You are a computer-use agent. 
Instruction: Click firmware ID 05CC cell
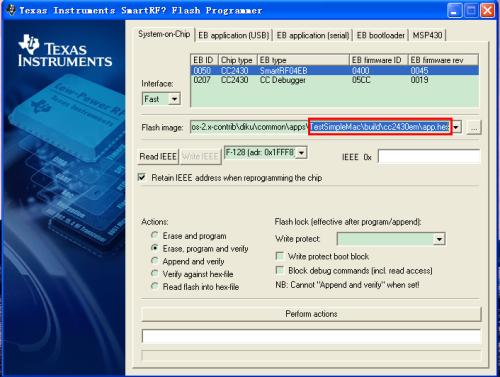point(361,80)
